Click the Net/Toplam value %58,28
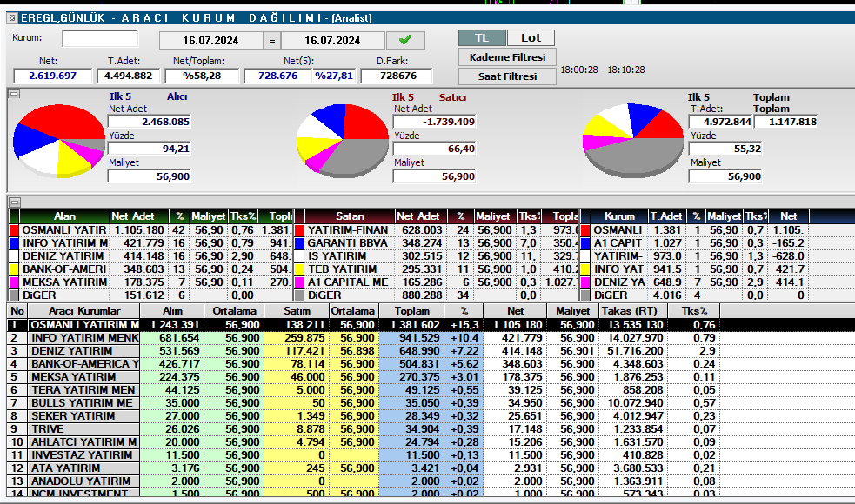The height and width of the screenshot is (504, 855). [202, 76]
